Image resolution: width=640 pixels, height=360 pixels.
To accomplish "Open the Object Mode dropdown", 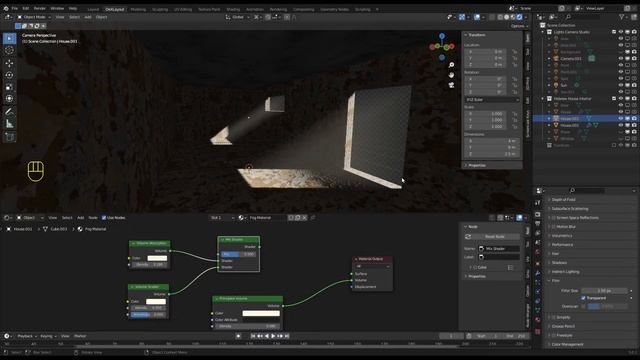I will coord(34,17).
